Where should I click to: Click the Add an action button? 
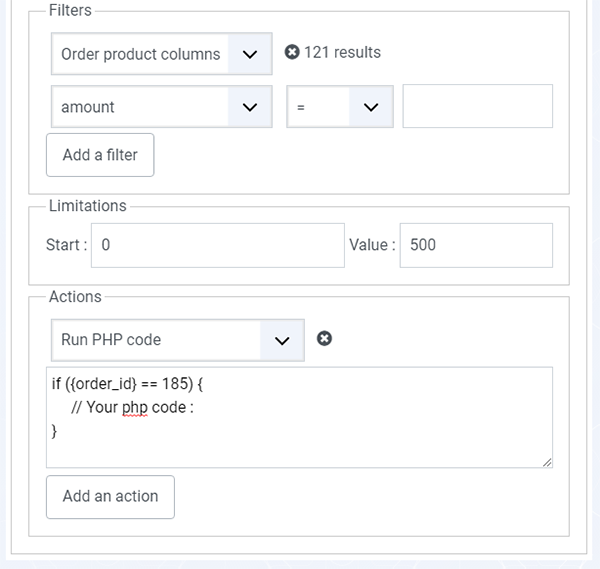(111, 497)
